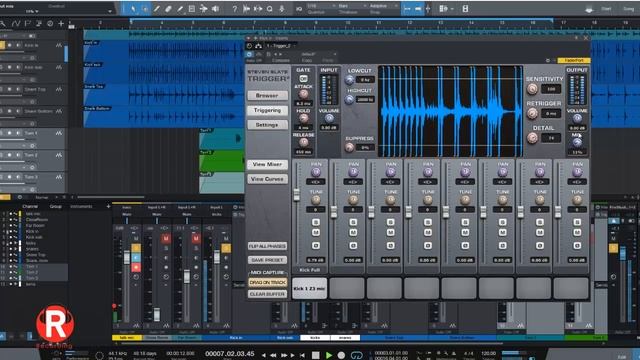The image size is (640, 360).
Task: Click the magnifier Zoom tool in toolbar
Action: pos(269,9)
